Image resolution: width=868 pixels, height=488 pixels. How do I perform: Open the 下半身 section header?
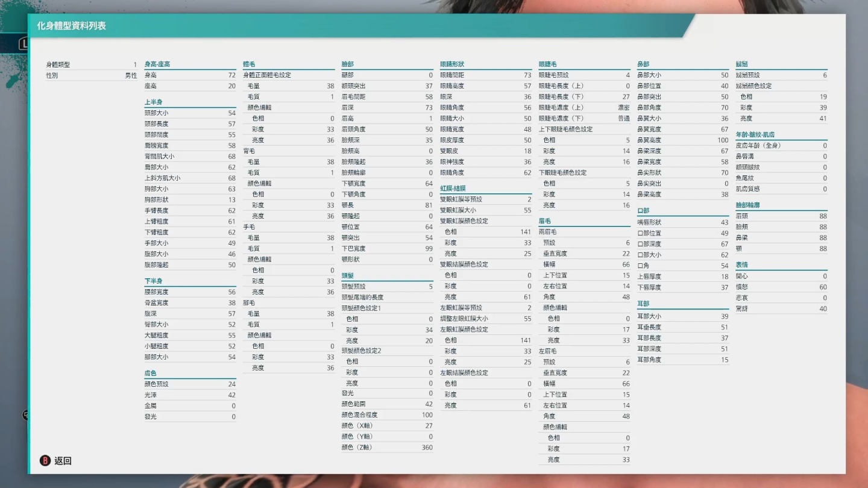point(154,281)
